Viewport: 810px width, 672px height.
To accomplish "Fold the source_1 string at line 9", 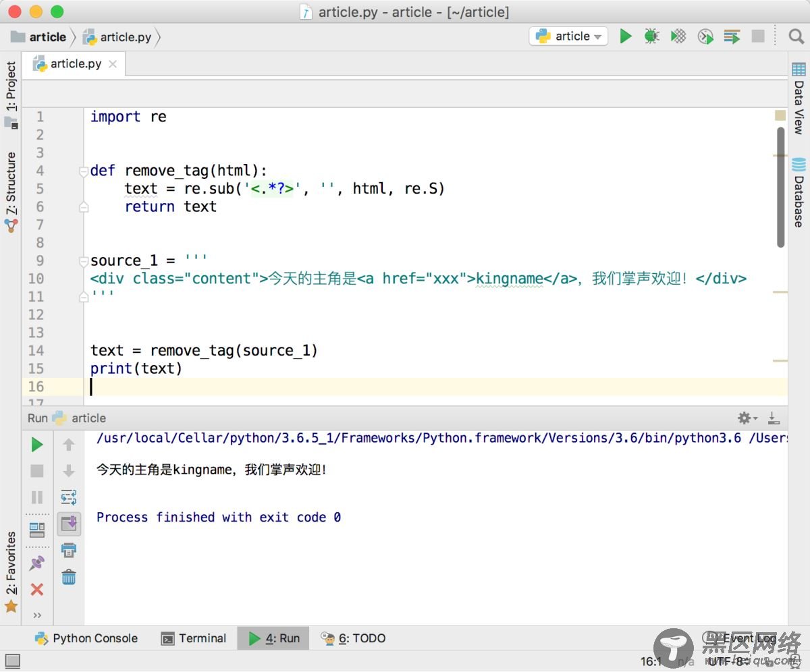I will (x=84, y=260).
